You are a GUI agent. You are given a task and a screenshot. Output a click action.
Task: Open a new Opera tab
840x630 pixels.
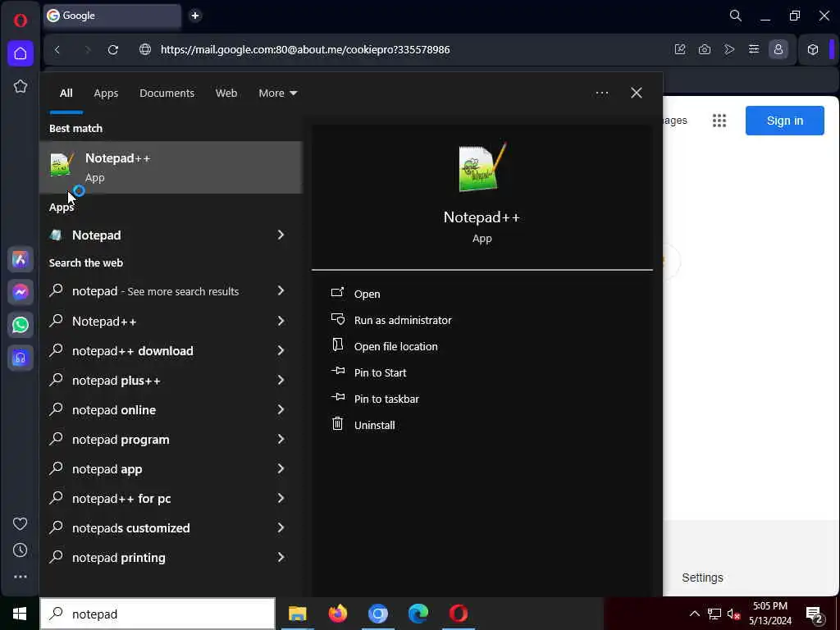click(x=195, y=16)
